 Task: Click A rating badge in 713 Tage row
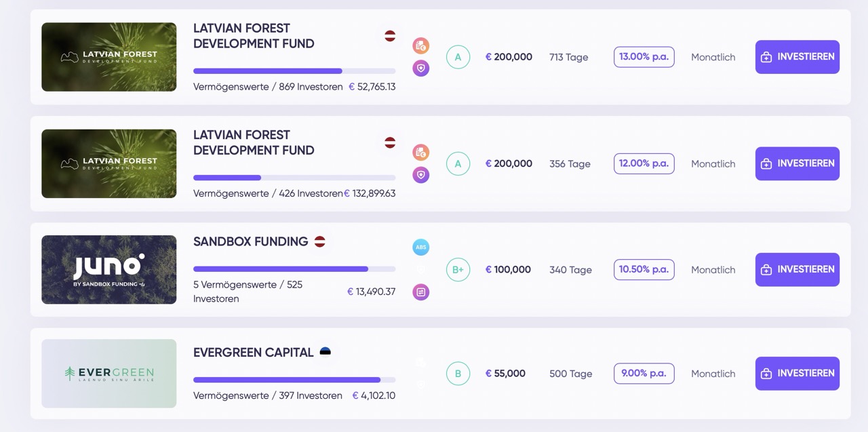pyautogui.click(x=458, y=57)
